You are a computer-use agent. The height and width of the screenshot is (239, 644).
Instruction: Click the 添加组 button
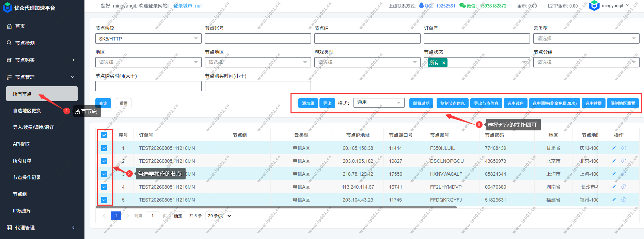pos(308,103)
